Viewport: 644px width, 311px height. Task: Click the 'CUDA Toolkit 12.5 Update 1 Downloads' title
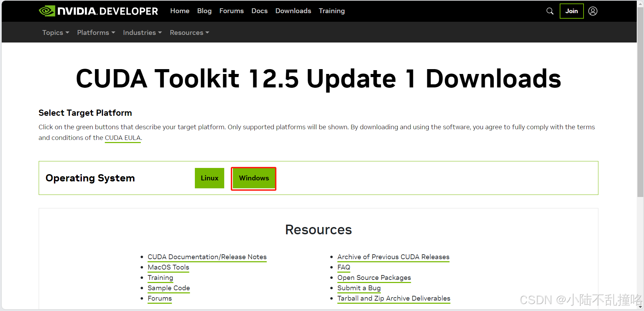(318, 79)
